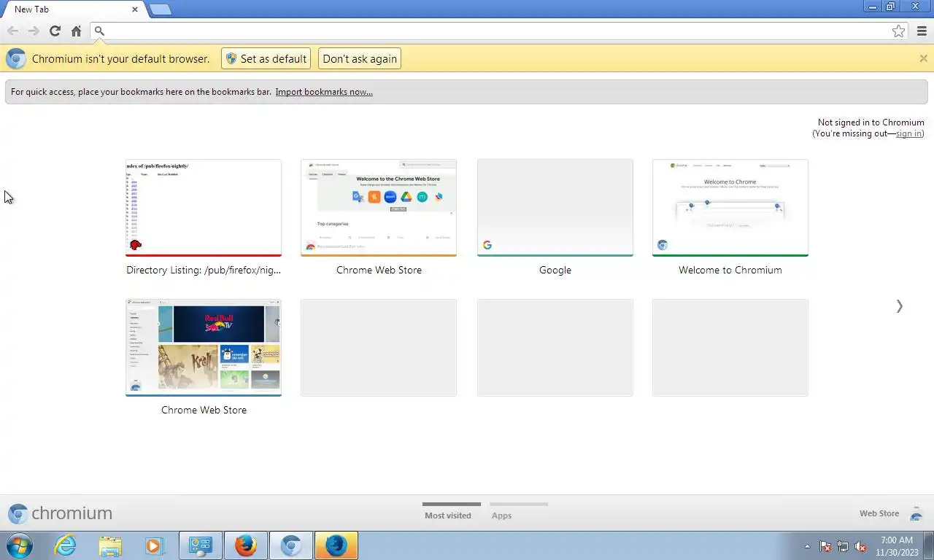Open the Directory Listing firefox nightly thumbnail

(204, 208)
